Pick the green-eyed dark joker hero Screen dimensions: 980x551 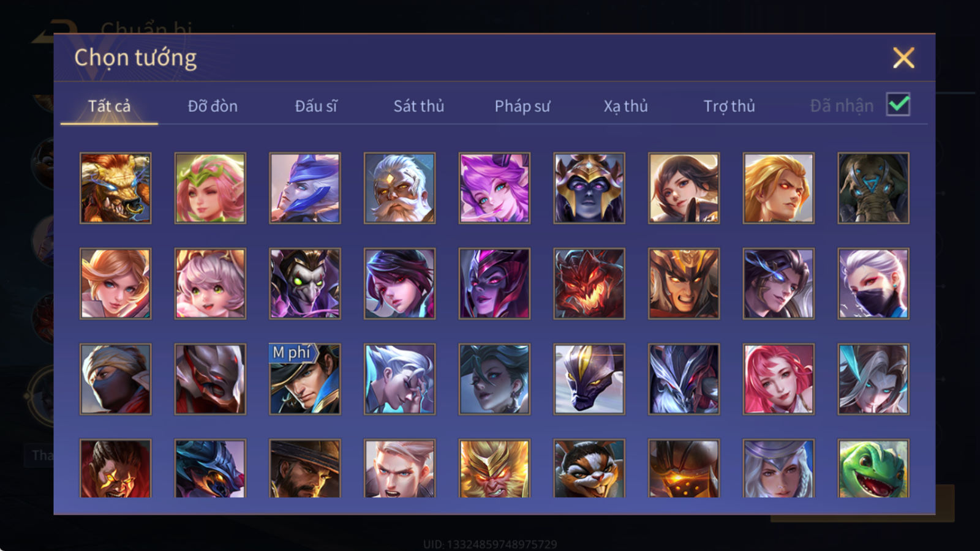[x=305, y=283]
